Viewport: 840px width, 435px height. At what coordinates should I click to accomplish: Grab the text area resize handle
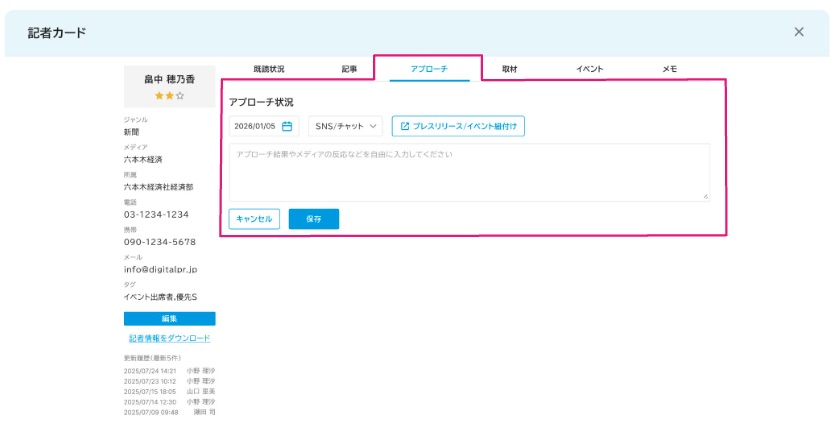coord(705,197)
